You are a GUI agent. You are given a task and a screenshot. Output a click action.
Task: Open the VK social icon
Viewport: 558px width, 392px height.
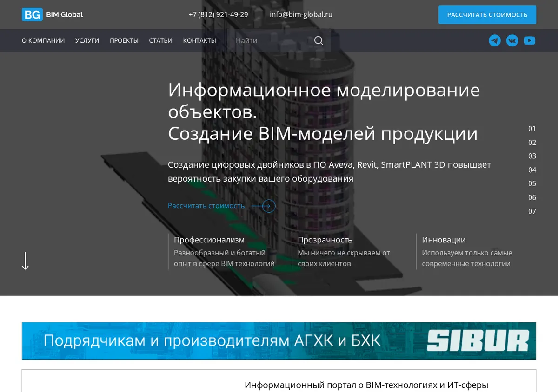[512, 40]
